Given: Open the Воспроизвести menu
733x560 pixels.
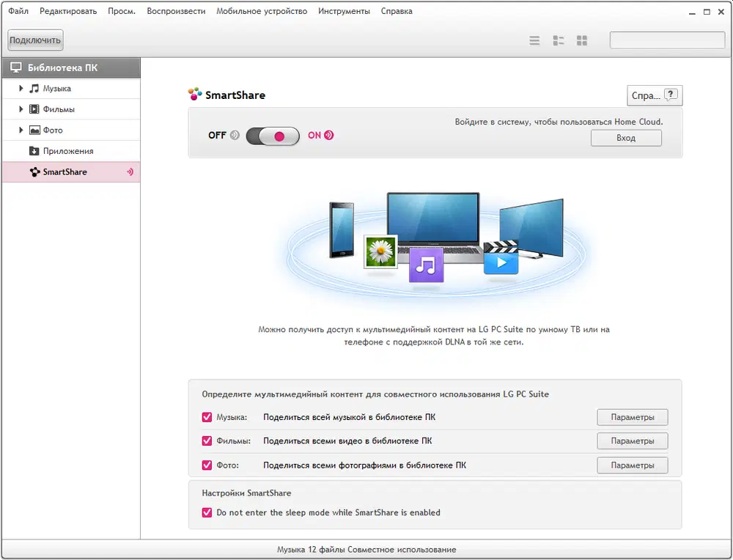Looking at the screenshot, I should (x=176, y=11).
